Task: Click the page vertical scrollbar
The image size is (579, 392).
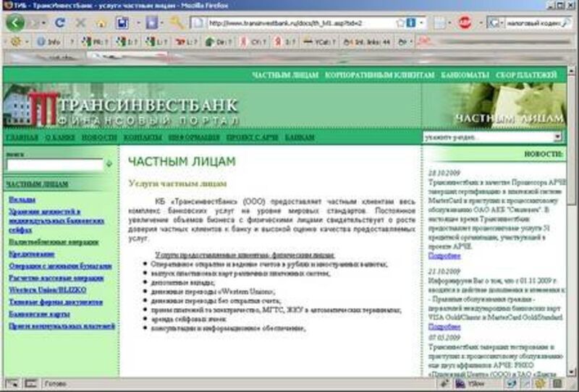Action: coord(570,221)
